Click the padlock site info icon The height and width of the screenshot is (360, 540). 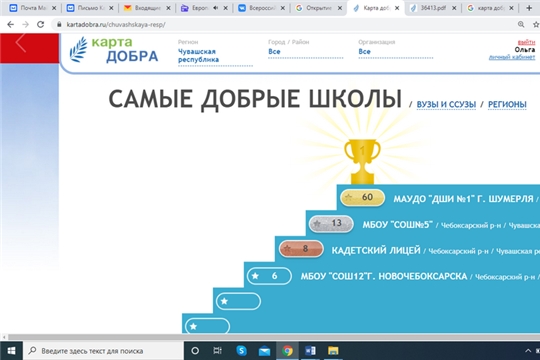59,24
